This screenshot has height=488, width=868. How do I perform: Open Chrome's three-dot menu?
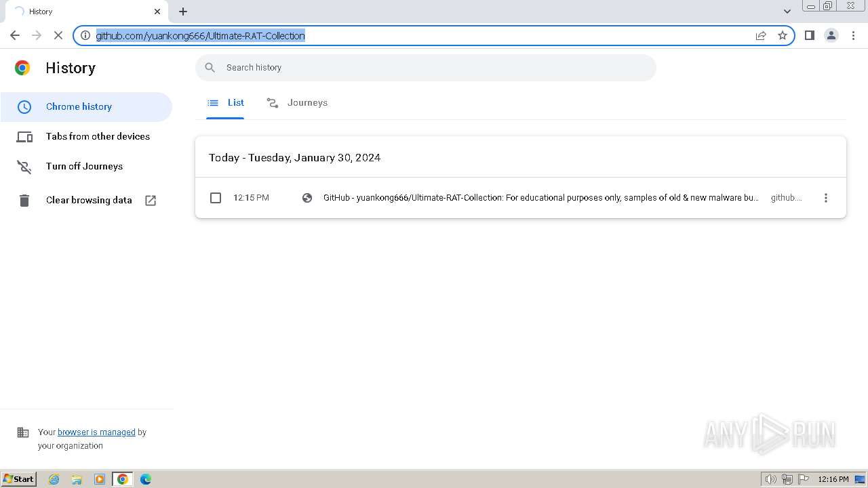click(x=854, y=35)
